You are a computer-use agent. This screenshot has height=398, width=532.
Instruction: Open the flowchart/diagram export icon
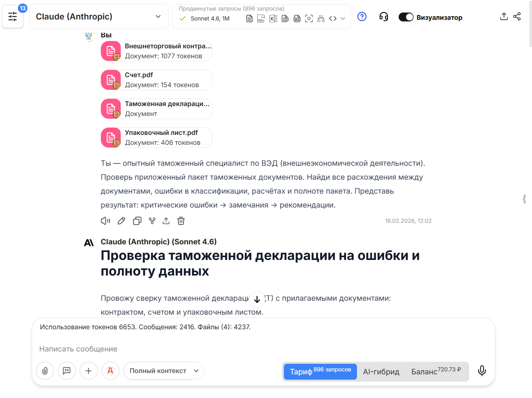[321, 18]
